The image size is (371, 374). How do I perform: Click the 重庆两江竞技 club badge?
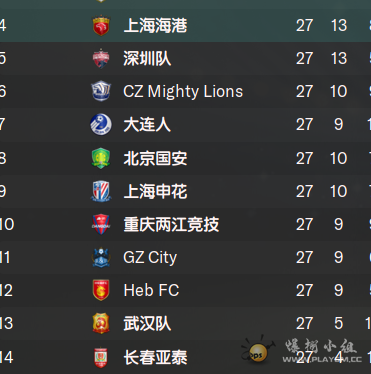click(101, 224)
